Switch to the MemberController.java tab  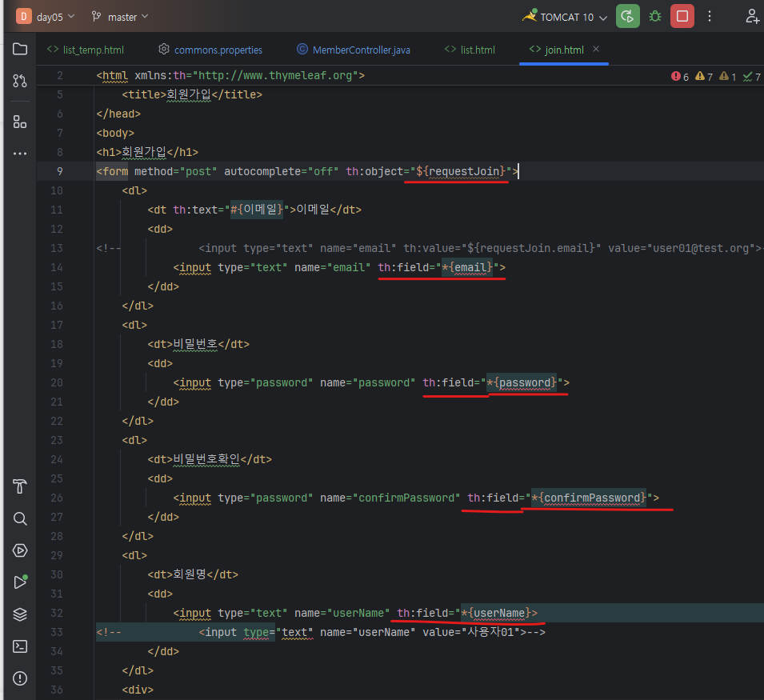click(354, 50)
